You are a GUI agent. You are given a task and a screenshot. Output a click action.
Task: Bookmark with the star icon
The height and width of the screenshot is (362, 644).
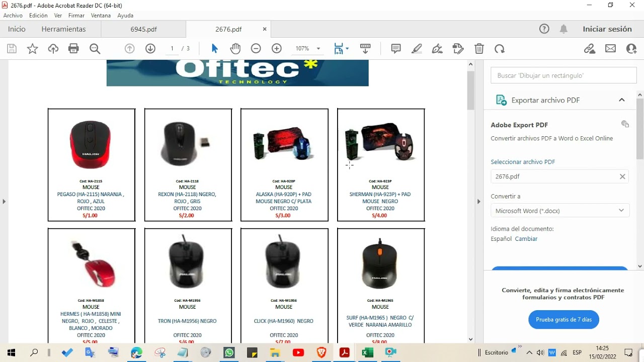pyautogui.click(x=32, y=49)
